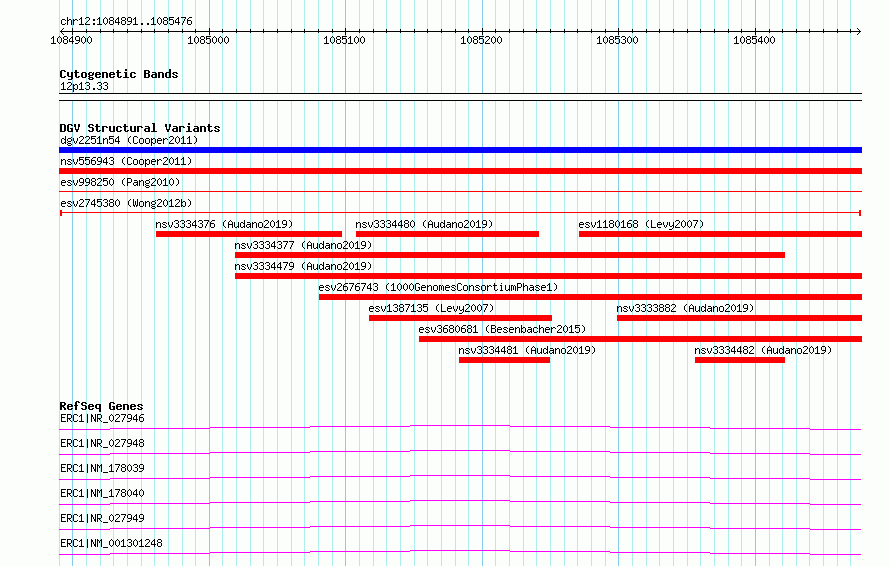Screen dimensions: 890x566
Task: Click ruler position 1085100
Action: 345,40
